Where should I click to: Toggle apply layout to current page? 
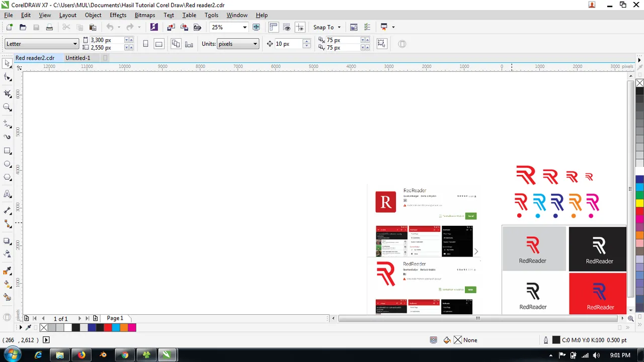point(189,44)
